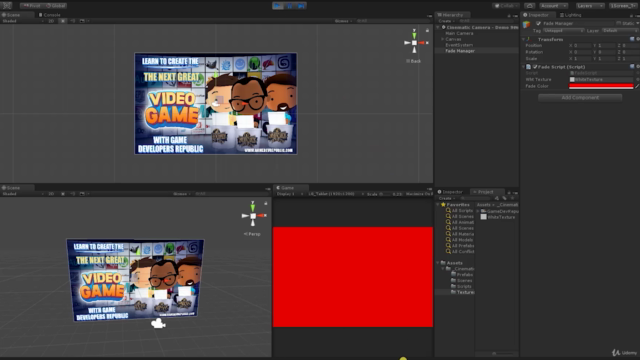Disable the Fade Script checkbox
Viewport: 640px width, 360px height.
pyautogui.click(x=535, y=67)
